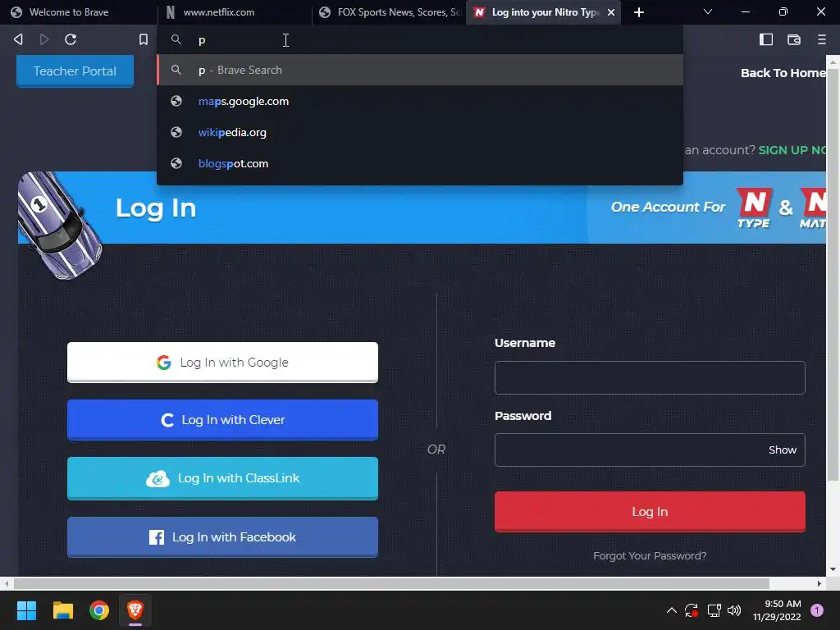Click the Password input field
The width and height of the screenshot is (840, 630).
650,450
